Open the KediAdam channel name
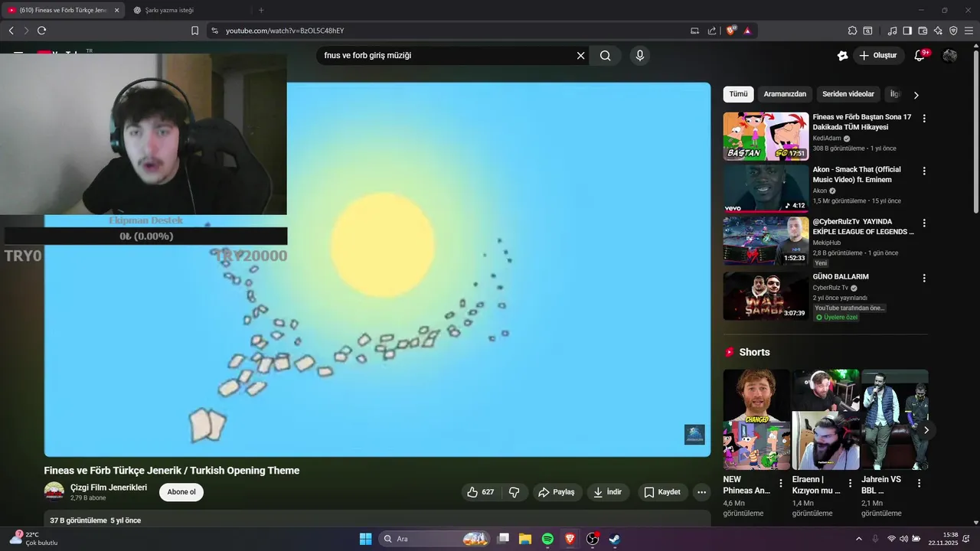 pos(827,139)
